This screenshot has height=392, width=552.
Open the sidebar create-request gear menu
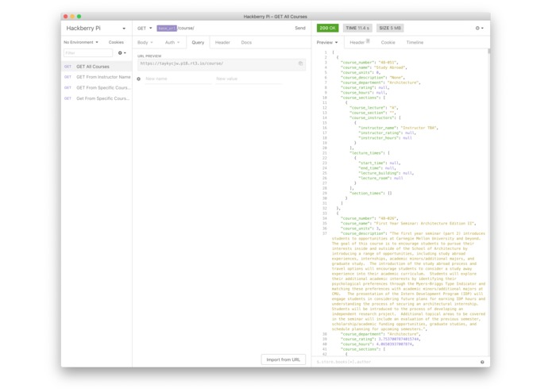pos(122,52)
